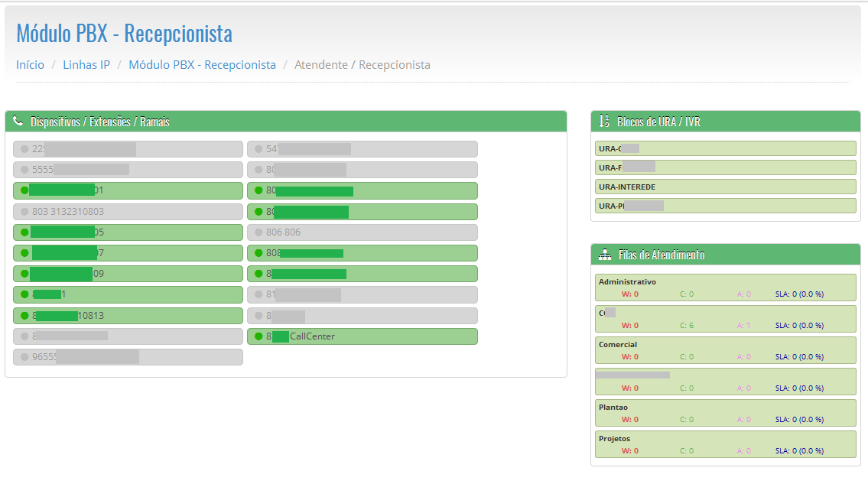Click the network icon beside Filas de Atendimento
This screenshot has width=868, height=484.
604,255
